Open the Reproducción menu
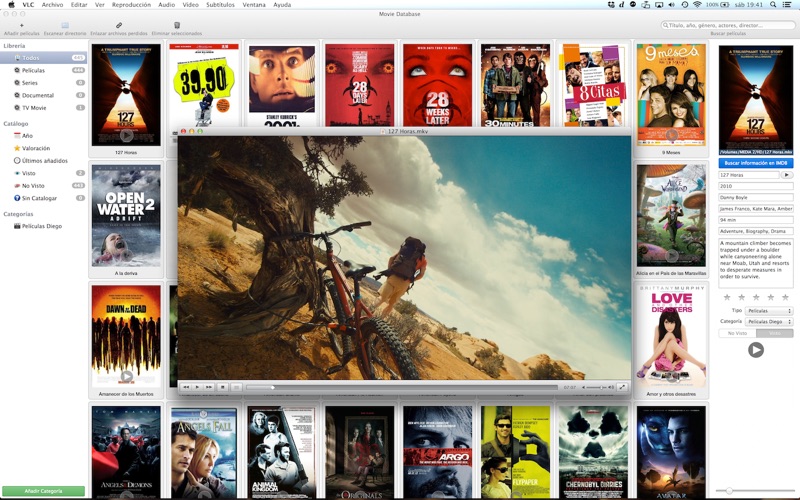800x500 pixels. [131, 5]
